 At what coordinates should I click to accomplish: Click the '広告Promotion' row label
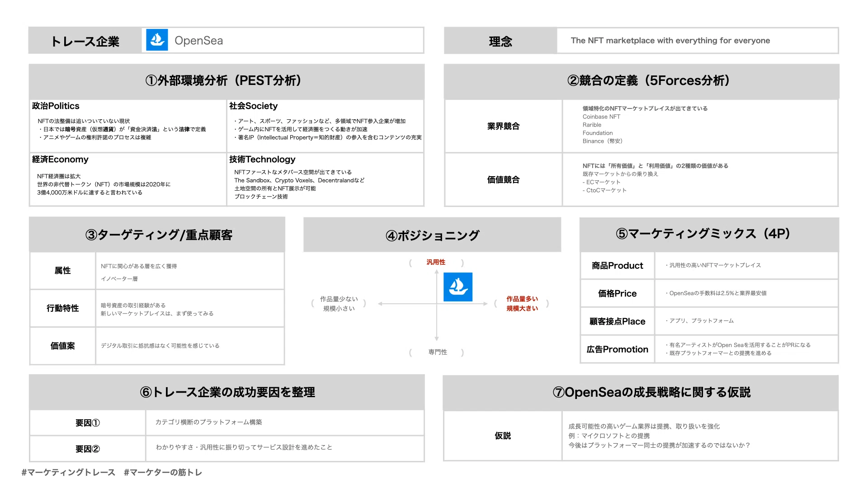pyautogui.click(x=618, y=349)
